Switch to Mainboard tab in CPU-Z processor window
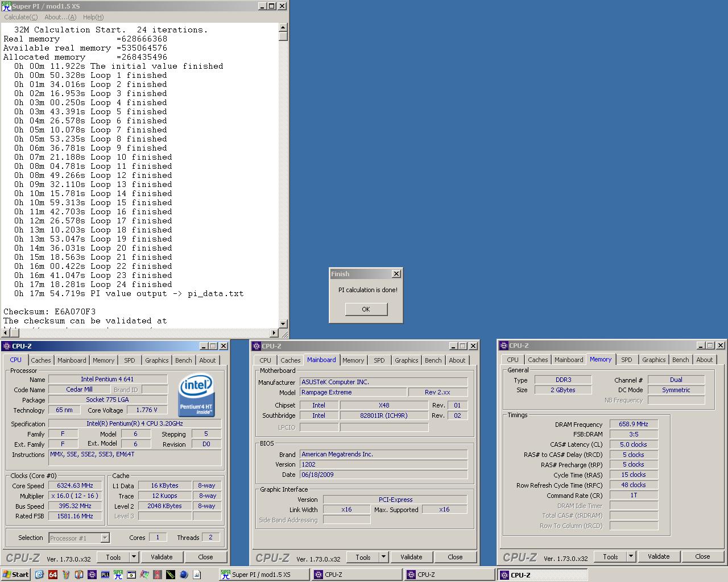The image size is (728, 582). (72, 360)
